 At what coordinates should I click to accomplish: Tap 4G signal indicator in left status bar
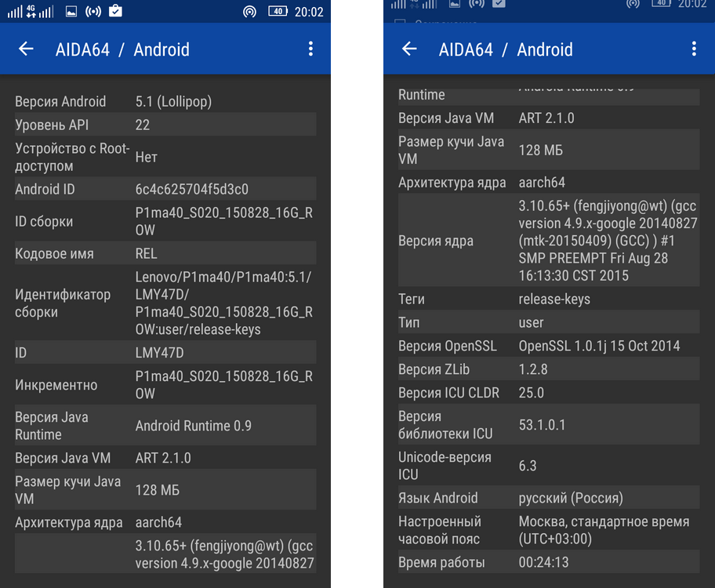tap(31, 12)
